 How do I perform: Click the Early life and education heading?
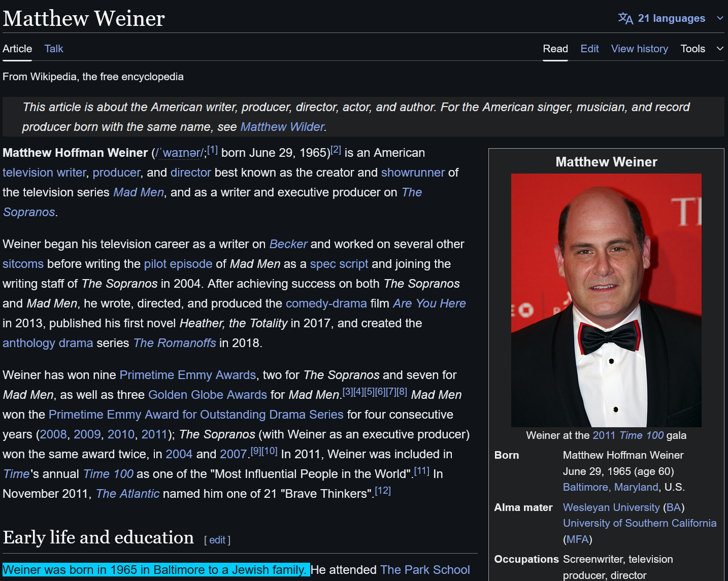pyautogui.click(x=98, y=537)
